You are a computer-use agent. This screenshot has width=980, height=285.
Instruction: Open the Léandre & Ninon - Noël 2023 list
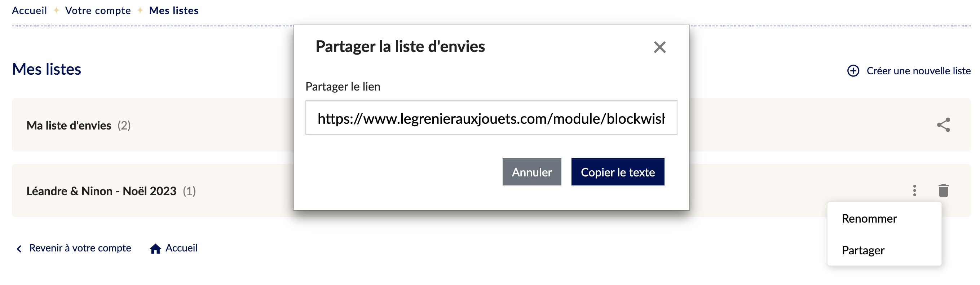click(101, 190)
